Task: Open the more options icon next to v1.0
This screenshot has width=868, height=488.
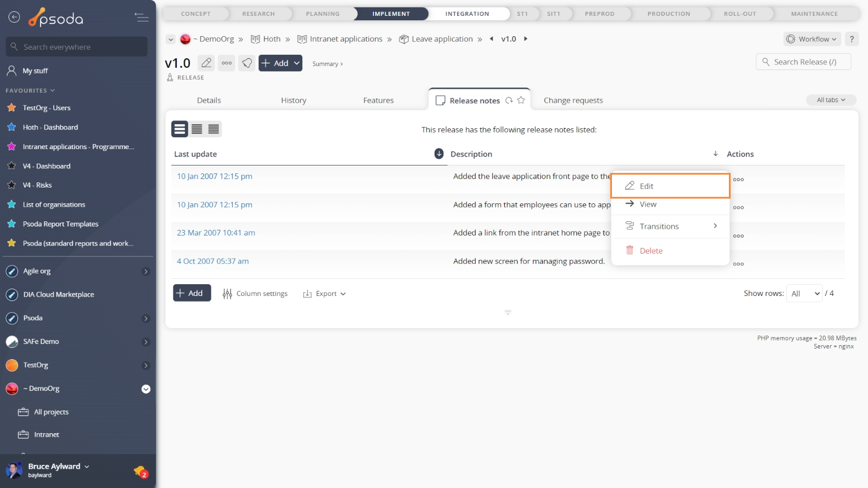Action: click(227, 63)
